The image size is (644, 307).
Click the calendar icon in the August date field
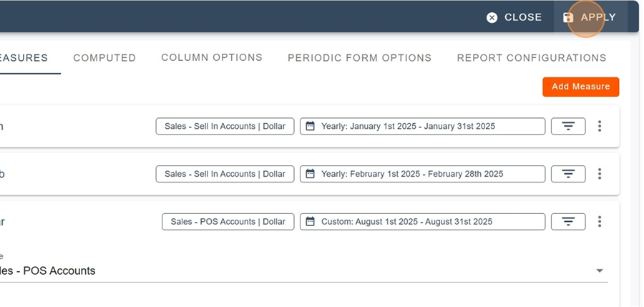pyautogui.click(x=310, y=222)
